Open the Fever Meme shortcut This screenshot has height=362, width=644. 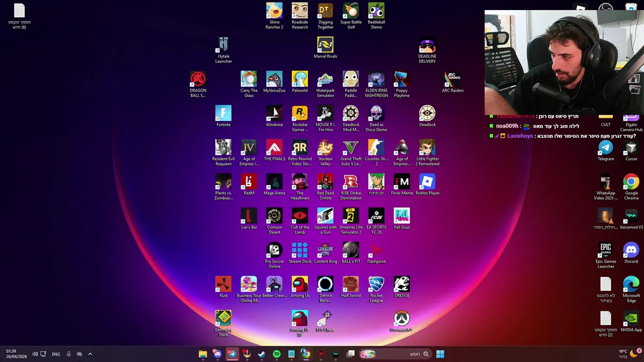tap(401, 185)
